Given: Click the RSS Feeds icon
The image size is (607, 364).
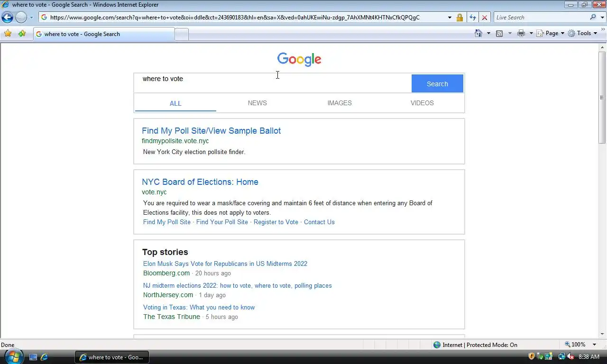Looking at the screenshot, I should point(499,33).
